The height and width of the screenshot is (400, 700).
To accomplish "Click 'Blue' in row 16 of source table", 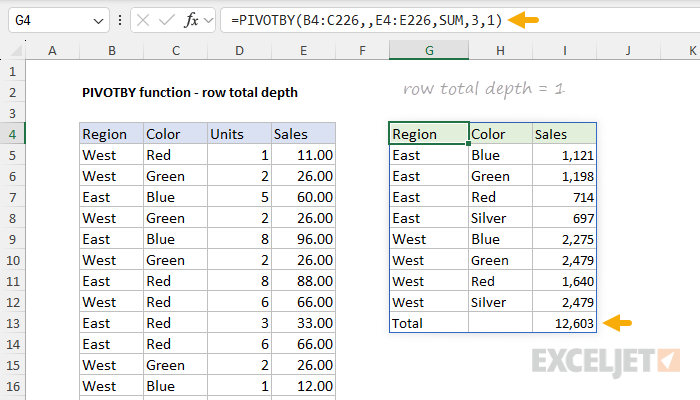I will [175, 386].
